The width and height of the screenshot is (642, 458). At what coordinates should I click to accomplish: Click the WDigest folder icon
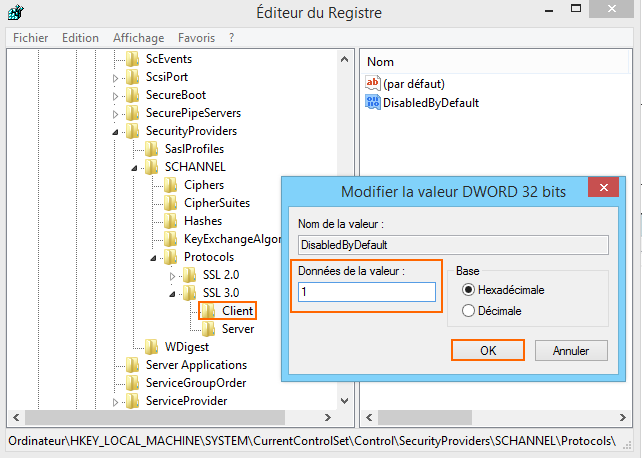151,347
